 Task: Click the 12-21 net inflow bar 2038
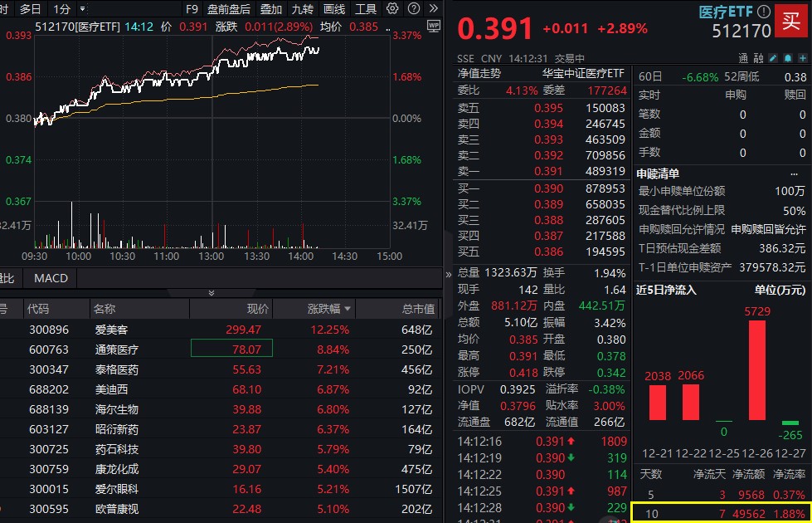click(658, 403)
